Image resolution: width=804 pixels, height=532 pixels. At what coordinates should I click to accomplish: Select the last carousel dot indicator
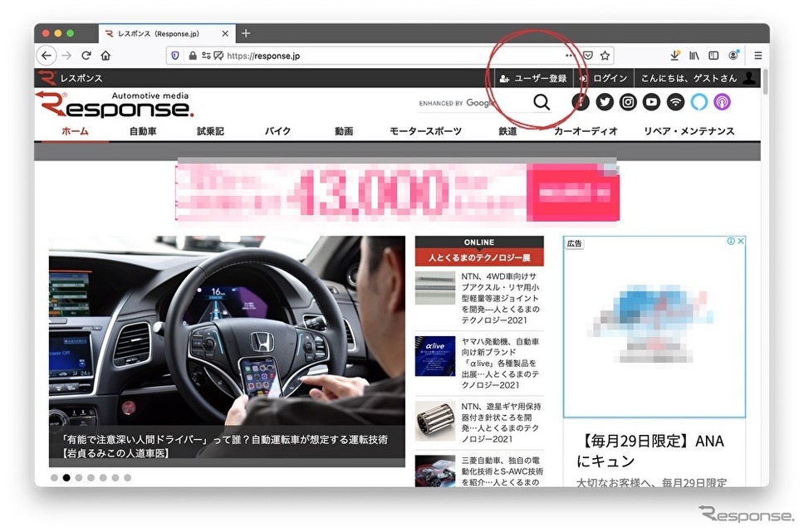(128, 478)
